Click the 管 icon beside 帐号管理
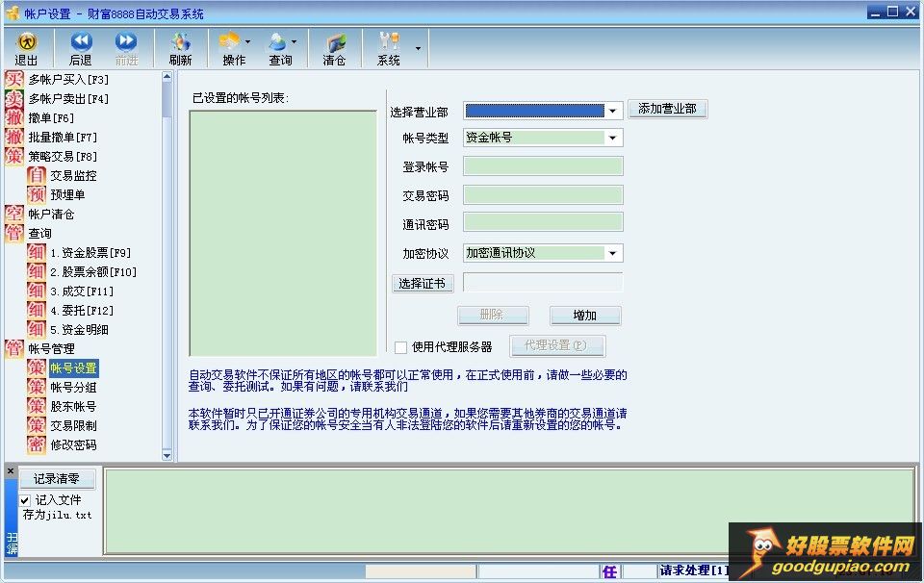Image resolution: width=924 pixels, height=583 pixels. [14, 348]
